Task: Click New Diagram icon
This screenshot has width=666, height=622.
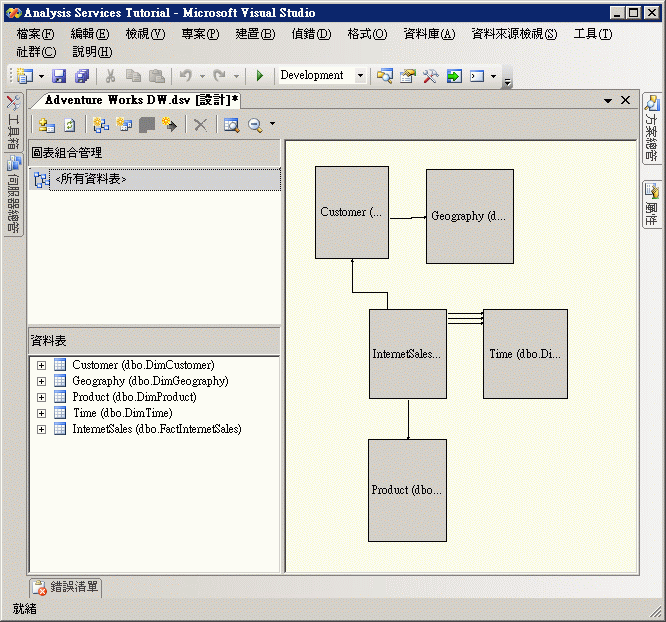Action: pos(101,125)
